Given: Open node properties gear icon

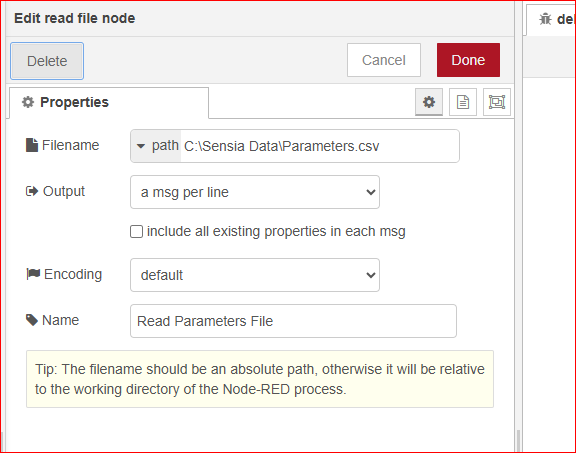Looking at the screenshot, I should 429,102.
